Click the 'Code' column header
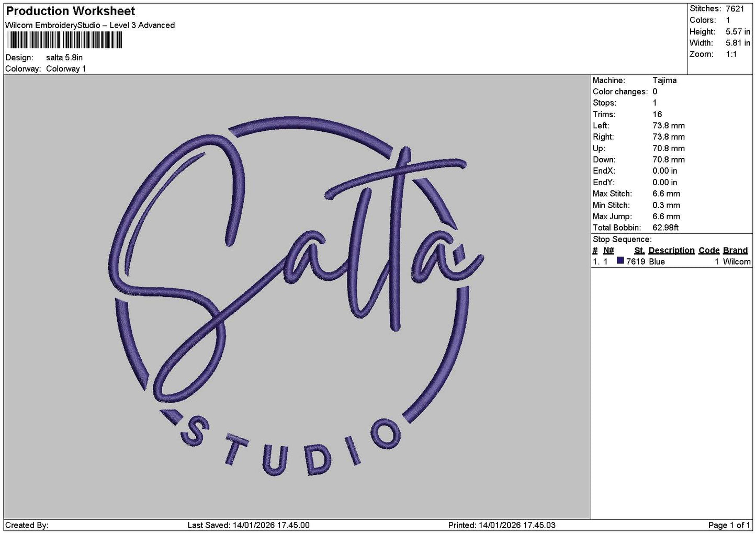This screenshot has height=534, width=756. [x=709, y=251]
